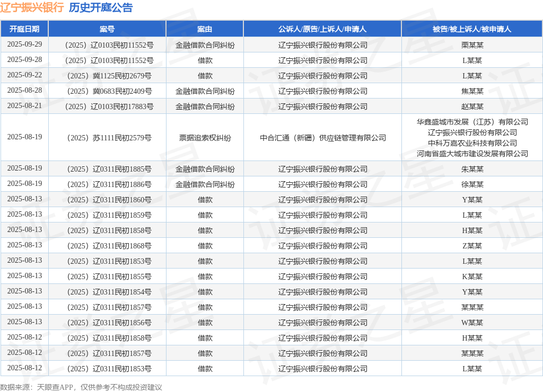Image resolution: width=543 pixels, height=392 pixels.
Task: Click defendant name 焦某某
Action: pos(472,91)
